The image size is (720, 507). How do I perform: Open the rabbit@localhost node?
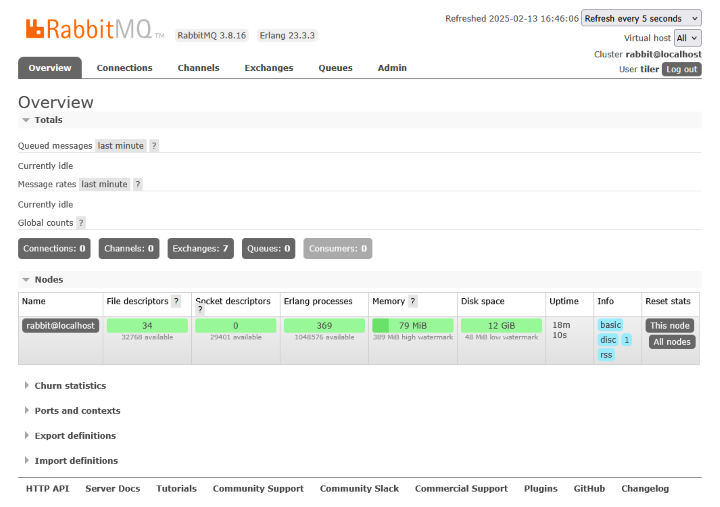pyautogui.click(x=61, y=326)
